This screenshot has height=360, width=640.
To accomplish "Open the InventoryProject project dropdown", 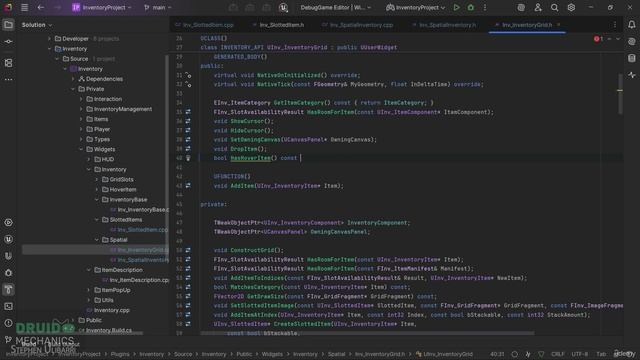I will (102, 7).
